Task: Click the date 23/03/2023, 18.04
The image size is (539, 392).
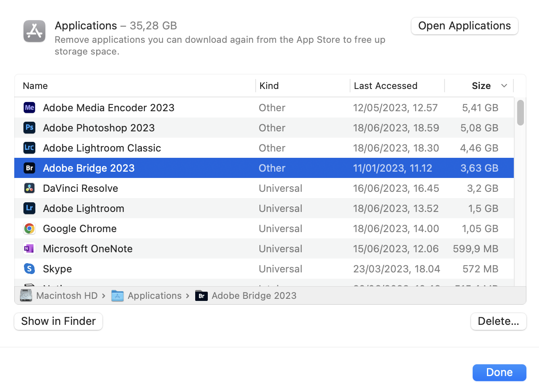Action: click(x=397, y=269)
